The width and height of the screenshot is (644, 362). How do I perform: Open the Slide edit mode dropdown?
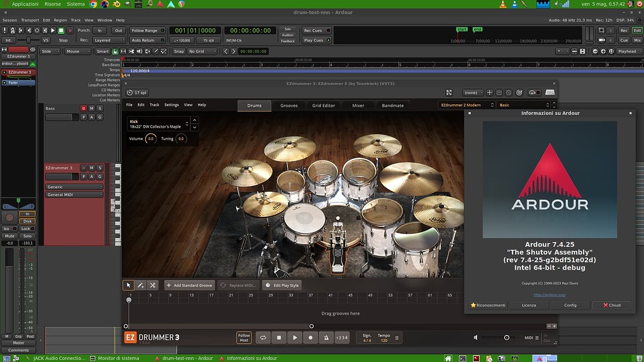point(50,52)
